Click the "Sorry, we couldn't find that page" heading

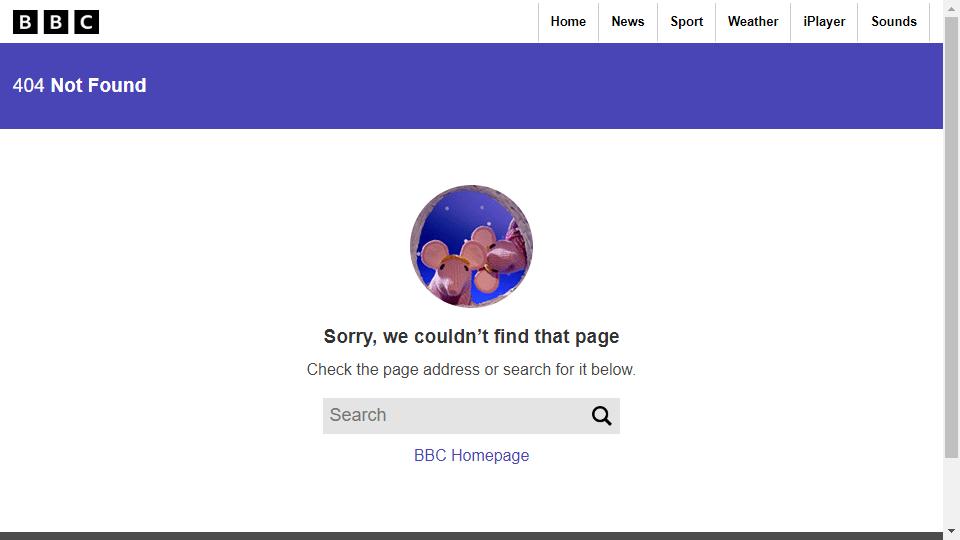pyautogui.click(x=471, y=336)
